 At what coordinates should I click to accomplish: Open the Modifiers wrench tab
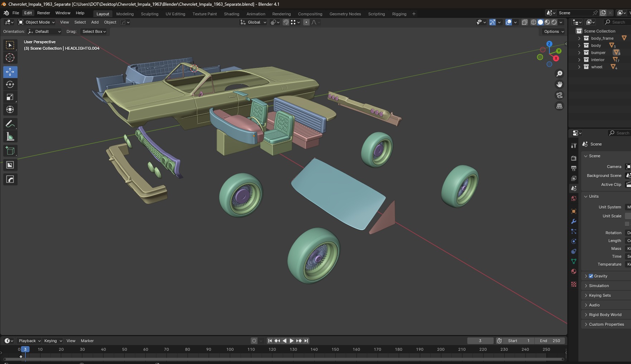(574, 221)
